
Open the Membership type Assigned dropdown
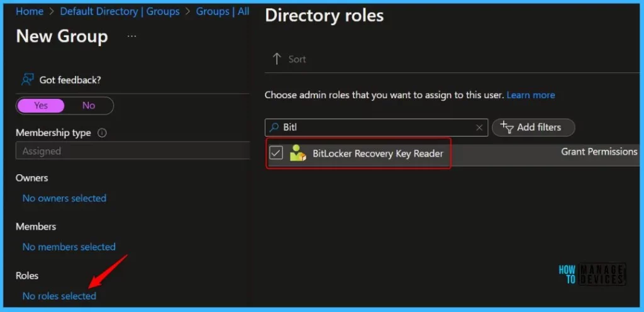click(133, 151)
